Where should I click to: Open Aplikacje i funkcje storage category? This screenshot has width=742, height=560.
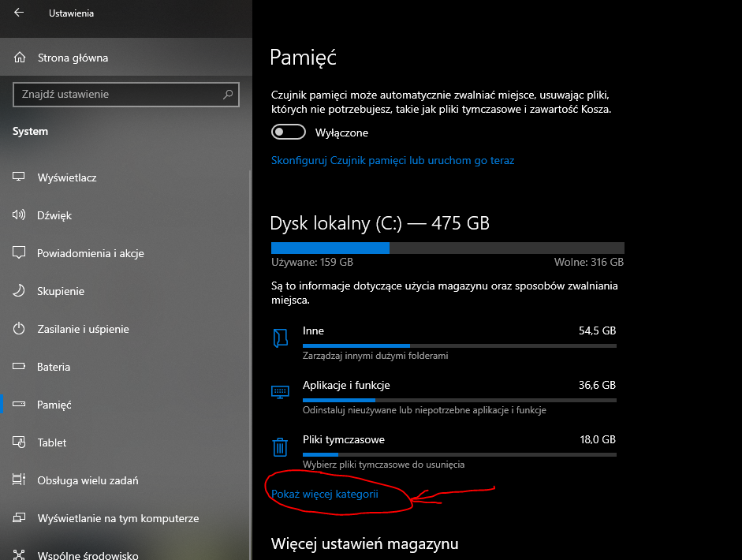point(445,398)
